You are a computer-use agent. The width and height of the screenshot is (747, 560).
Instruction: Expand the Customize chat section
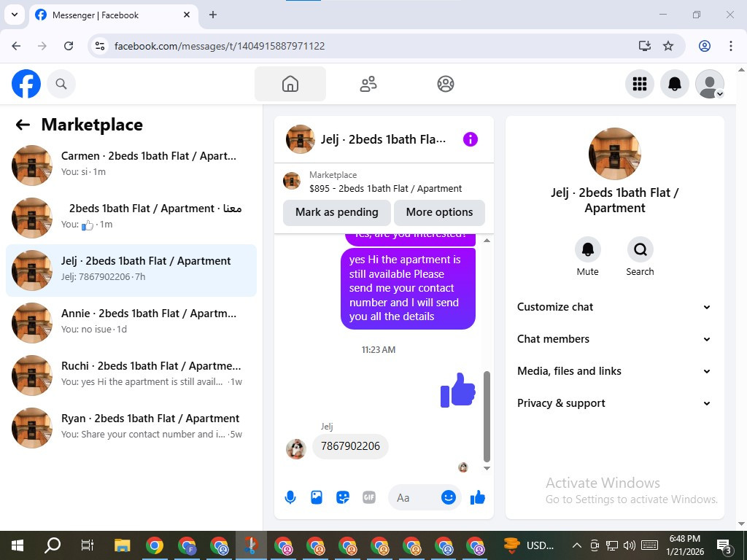pyautogui.click(x=614, y=307)
